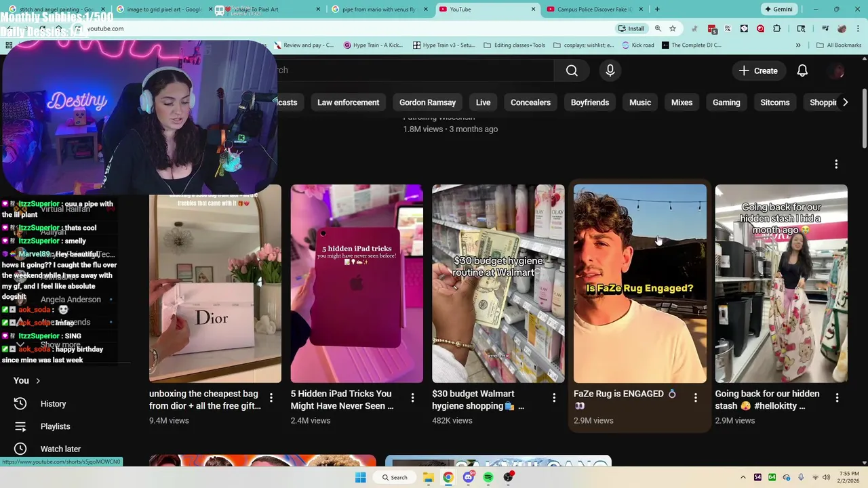Play the Dior unboxing short thumbnail
The height and width of the screenshot is (488, 868).
coord(215,283)
